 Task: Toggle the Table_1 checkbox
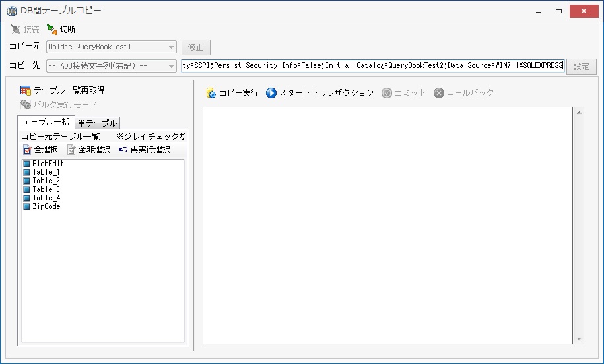(26, 172)
